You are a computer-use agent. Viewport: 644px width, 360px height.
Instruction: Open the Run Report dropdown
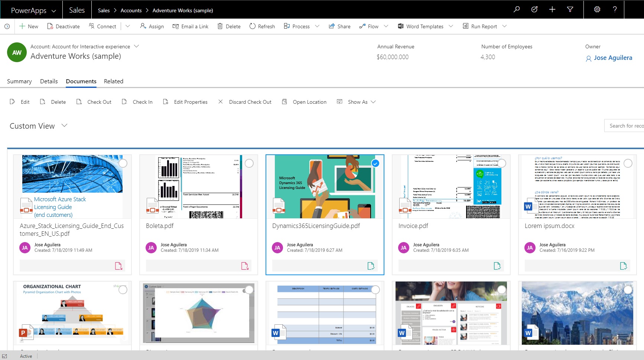[504, 26]
